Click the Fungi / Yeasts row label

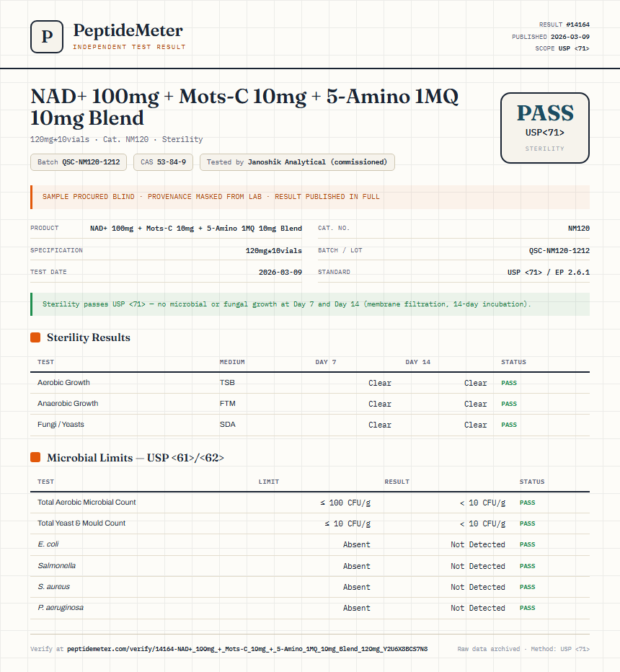(x=61, y=425)
